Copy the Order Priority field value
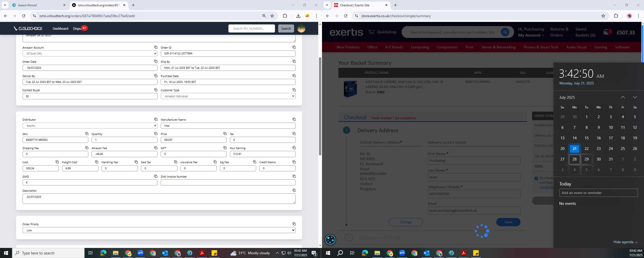Image resolution: width=644 pixels, height=258 pixels. (x=294, y=224)
